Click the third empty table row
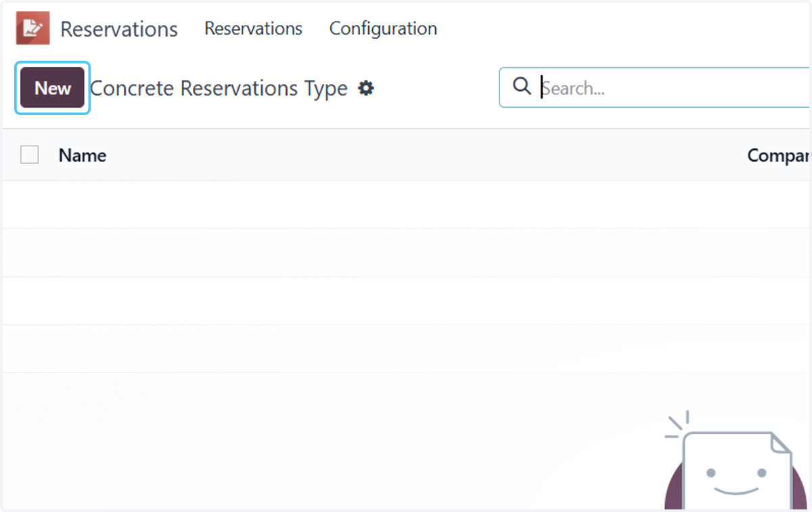 pyautogui.click(x=406, y=301)
